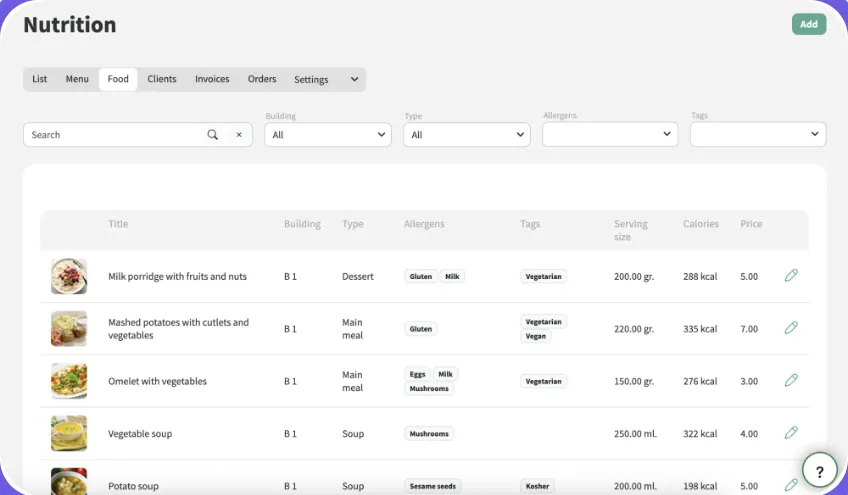
Task: Edit Milk porridge with fruits and nuts
Action: coord(791,275)
